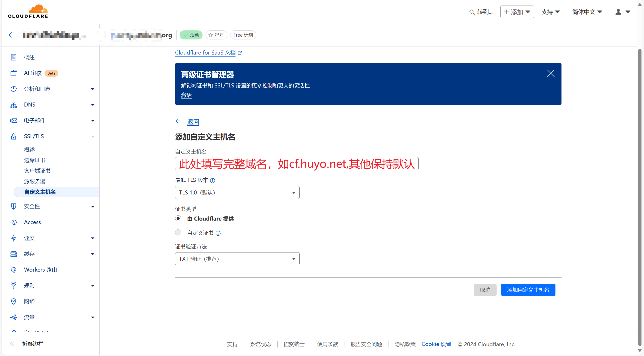Expand the 速度 section arrow
The width and height of the screenshot is (644, 356).
coord(93,238)
